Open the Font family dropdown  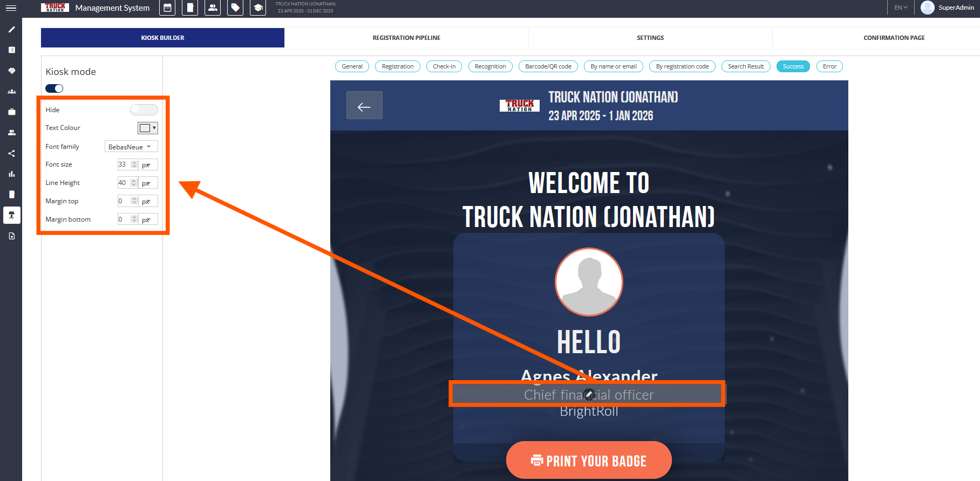(x=131, y=147)
